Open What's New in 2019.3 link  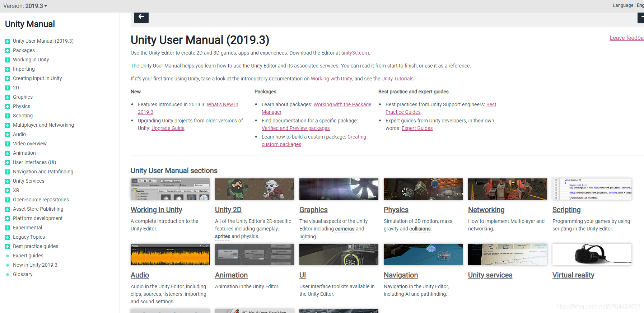point(222,104)
